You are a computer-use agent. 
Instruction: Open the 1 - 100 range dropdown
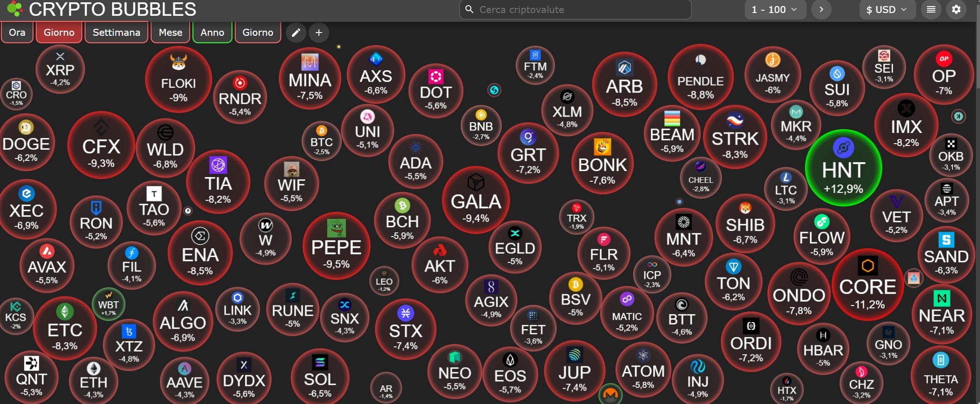pyautogui.click(x=774, y=9)
